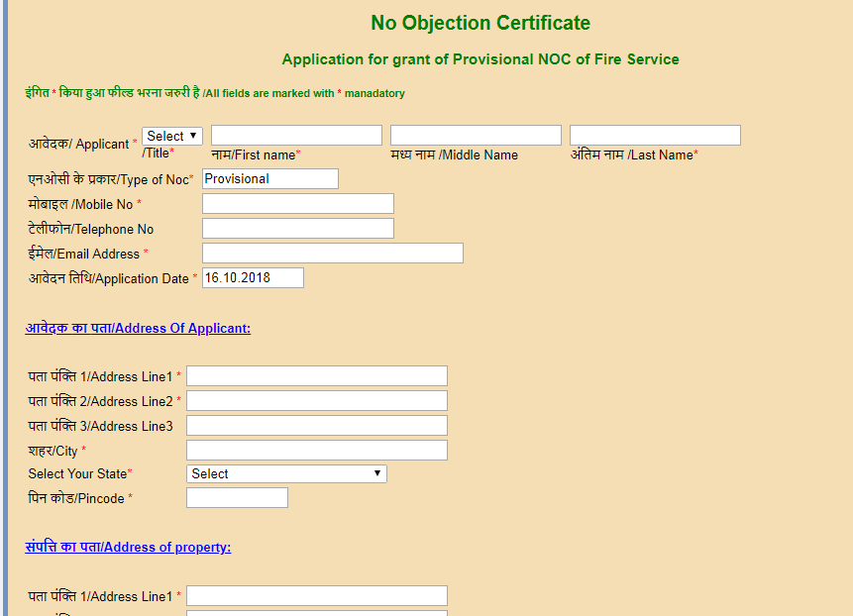Select the City input field

click(x=315, y=450)
